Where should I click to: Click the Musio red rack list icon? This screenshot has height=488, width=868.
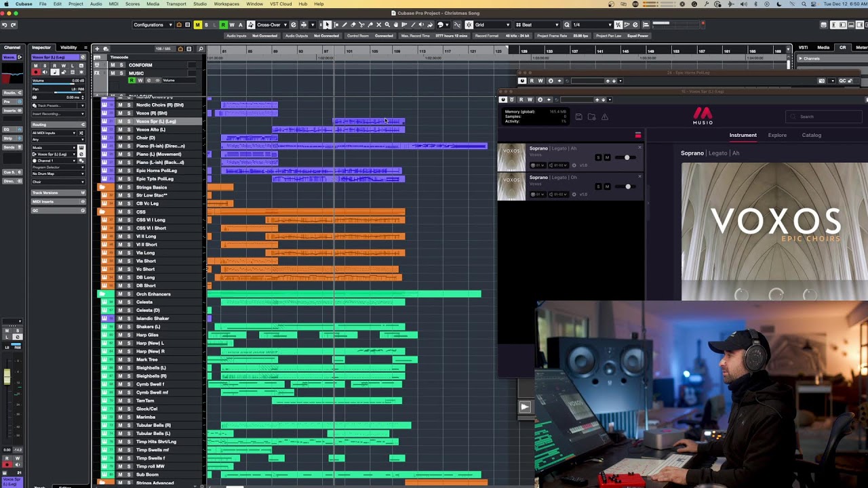[x=638, y=135]
